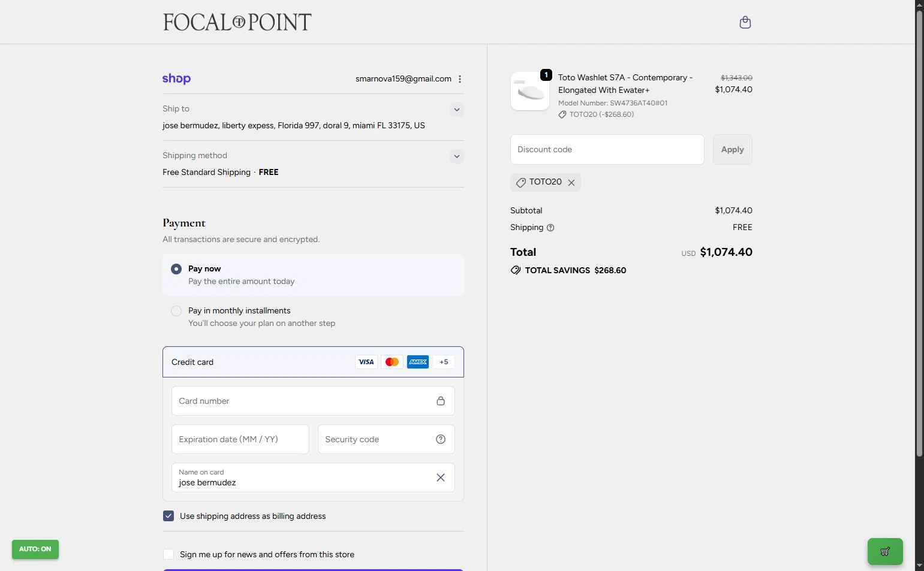Click the Free Standard Shipping text
924x571 pixels.
[207, 173]
